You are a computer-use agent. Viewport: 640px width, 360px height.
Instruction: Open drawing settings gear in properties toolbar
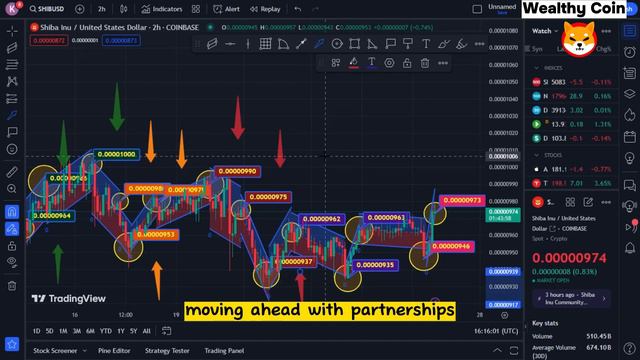pyautogui.click(x=389, y=63)
